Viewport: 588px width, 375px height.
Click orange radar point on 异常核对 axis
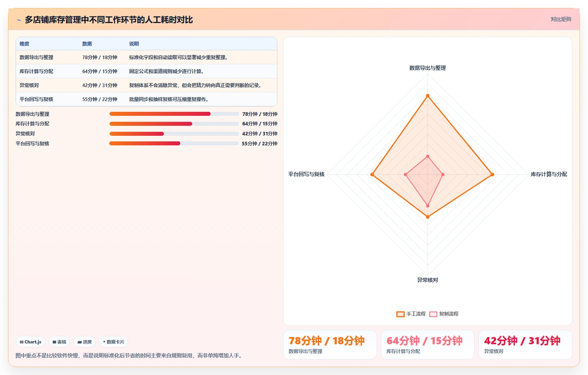(428, 217)
